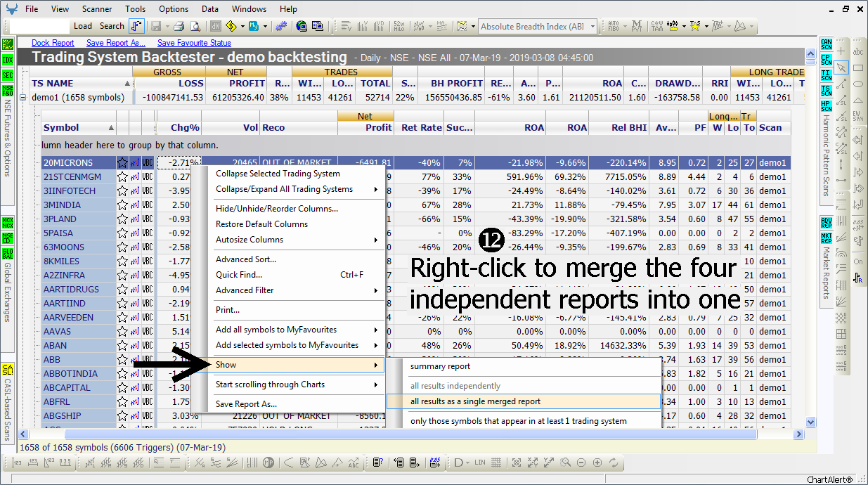
Task: Open Print Preview from the toolbar
Action: click(195, 26)
